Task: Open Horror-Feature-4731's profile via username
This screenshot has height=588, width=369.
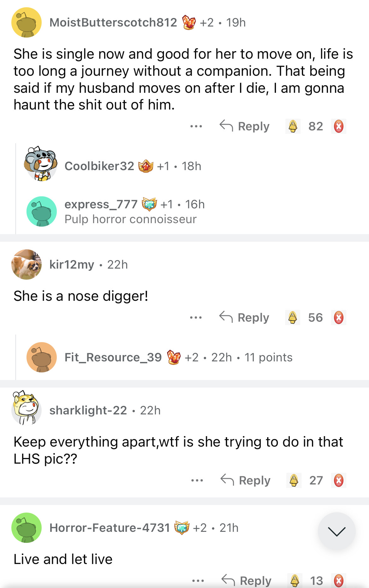Action: [110, 528]
